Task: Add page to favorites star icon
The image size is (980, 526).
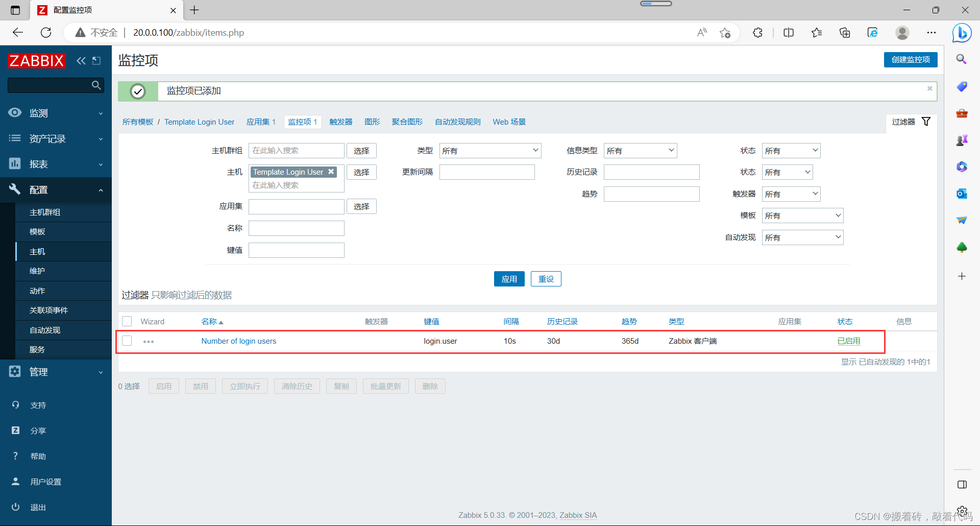Action: (725, 33)
